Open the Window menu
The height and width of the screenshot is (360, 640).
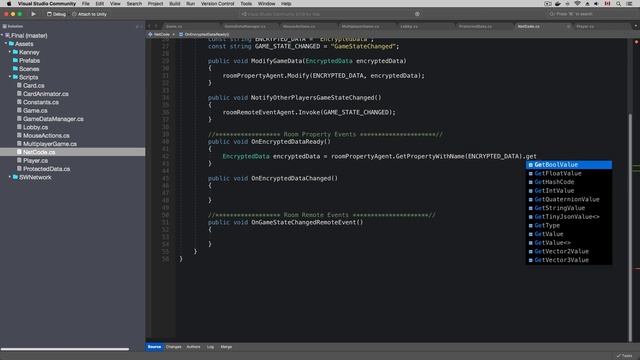point(267,4)
